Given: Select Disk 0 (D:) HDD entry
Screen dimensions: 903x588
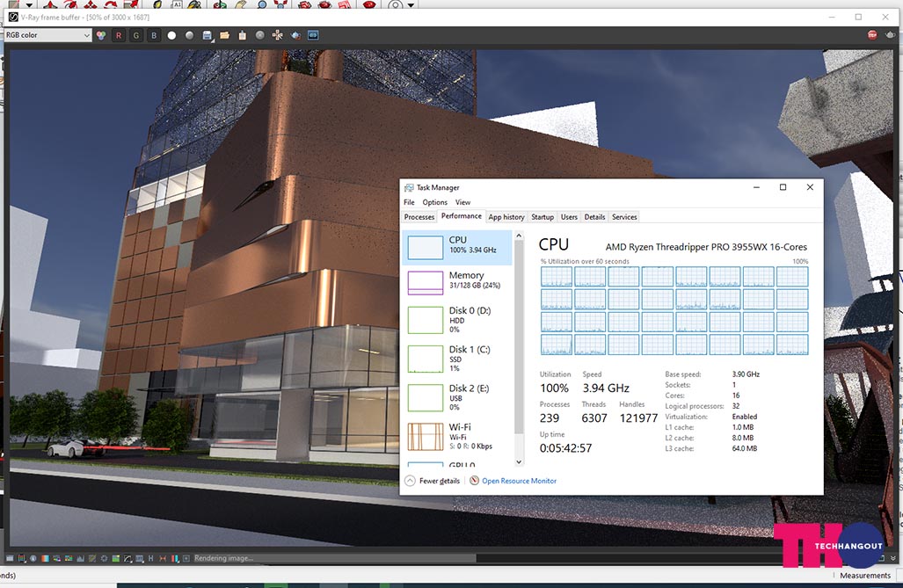Looking at the screenshot, I should (456, 320).
